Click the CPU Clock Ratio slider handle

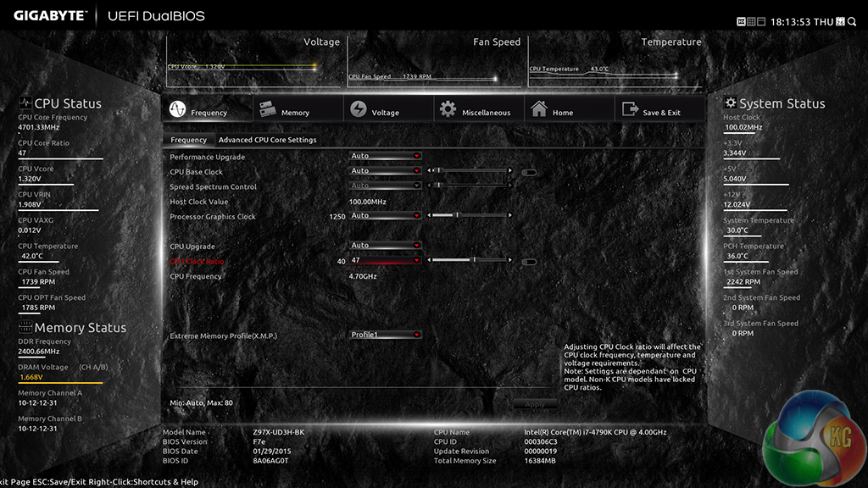pos(474,260)
